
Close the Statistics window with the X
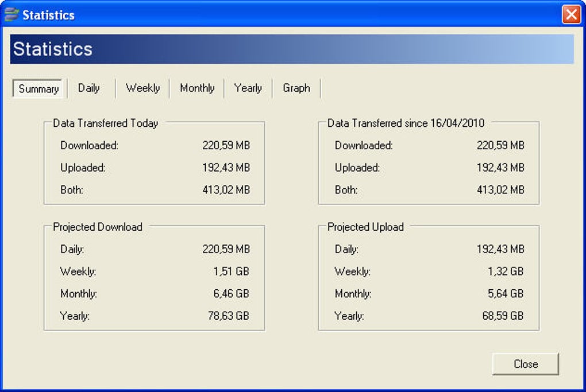(571, 15)
